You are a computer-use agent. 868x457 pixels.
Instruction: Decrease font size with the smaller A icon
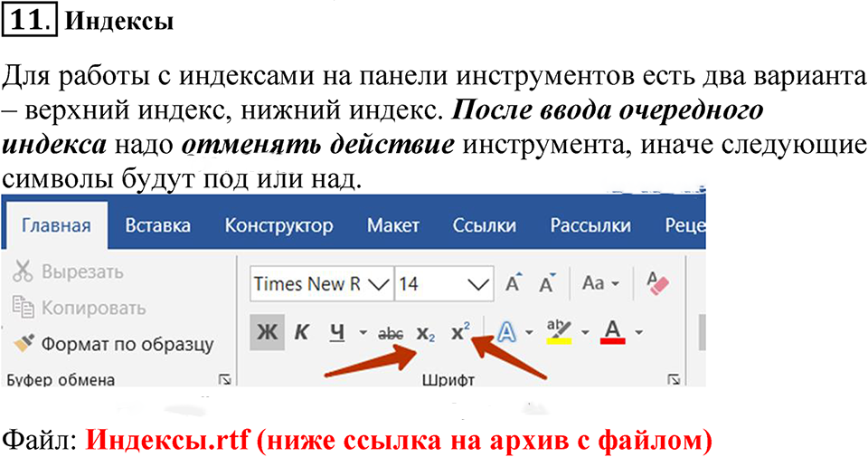(546, 284)
